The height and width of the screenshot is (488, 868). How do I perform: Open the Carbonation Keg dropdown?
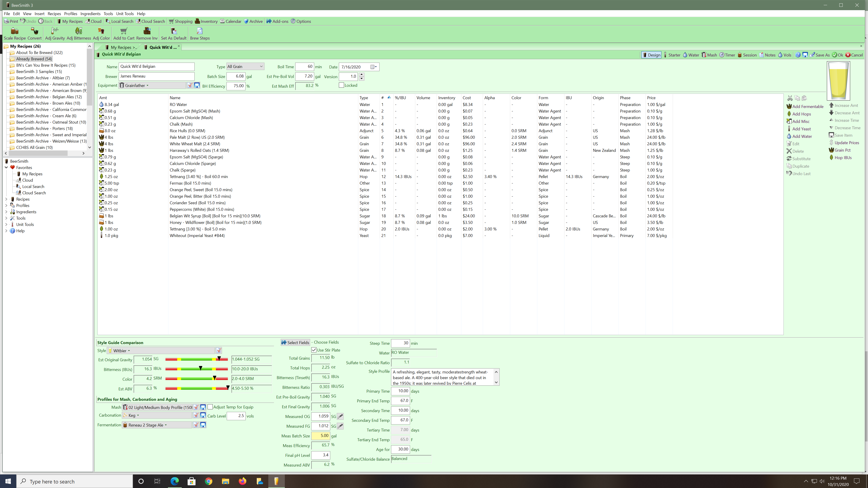(x=157, y=415)
